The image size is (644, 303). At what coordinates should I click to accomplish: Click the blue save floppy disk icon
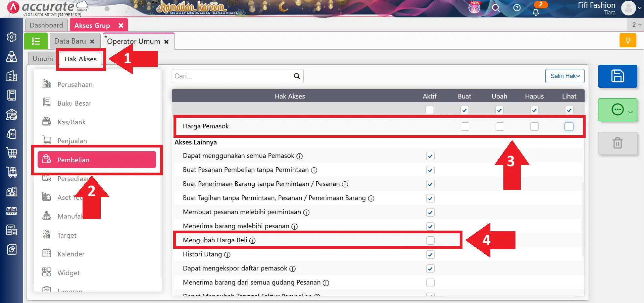pos(617,76)
